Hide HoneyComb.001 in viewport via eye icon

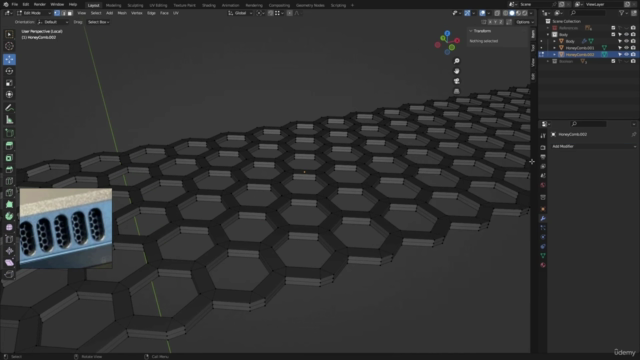click(627, 48)
